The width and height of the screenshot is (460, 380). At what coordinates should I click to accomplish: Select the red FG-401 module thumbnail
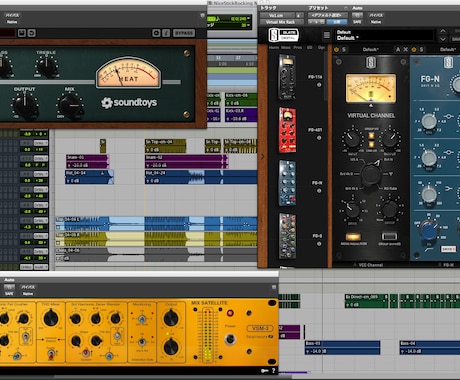pyautogui.click(x=287, y=130)
